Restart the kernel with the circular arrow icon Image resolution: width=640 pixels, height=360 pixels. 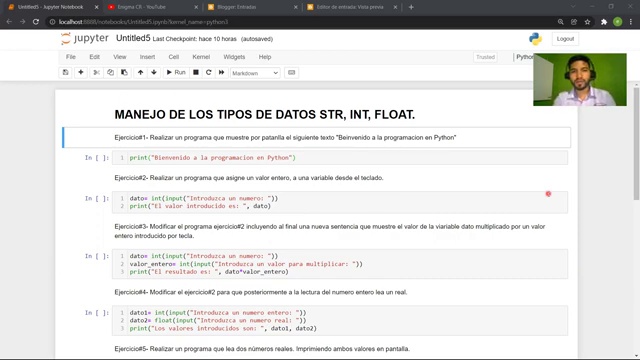click(x=209, y=73)
